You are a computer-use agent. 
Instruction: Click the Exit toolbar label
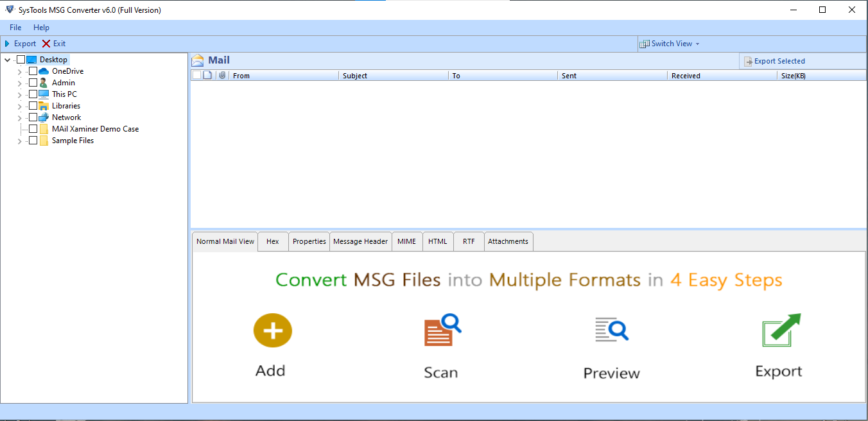(59, 44)
